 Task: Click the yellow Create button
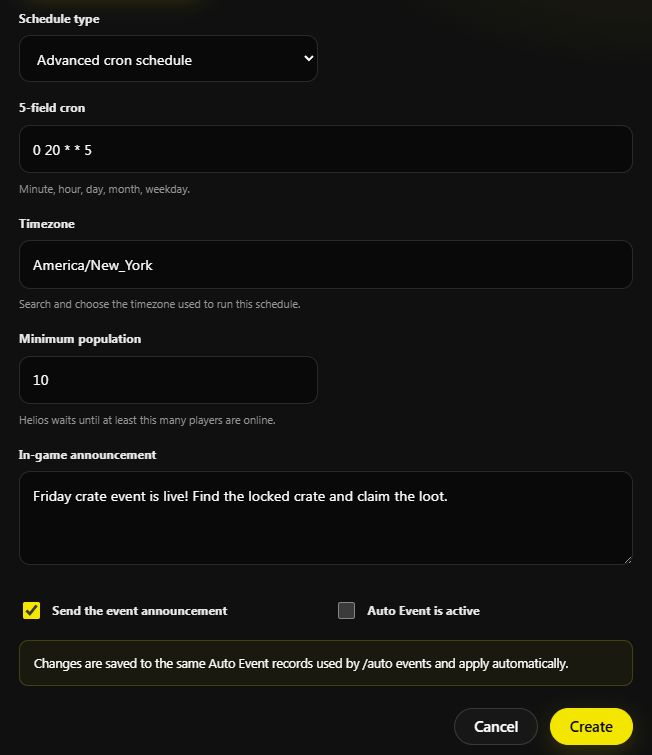tap(591, 726)
